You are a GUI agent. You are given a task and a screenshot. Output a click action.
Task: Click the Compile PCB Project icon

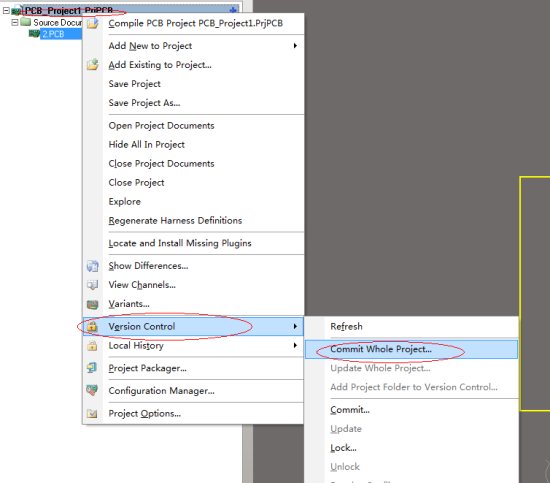click(93, 24)
